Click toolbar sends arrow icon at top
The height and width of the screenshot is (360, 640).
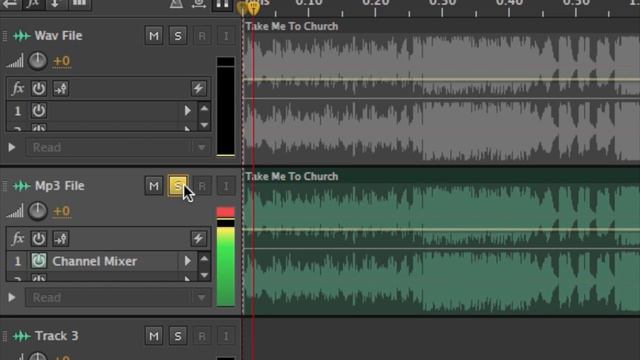pyautogui.click(x=56, y=4)
